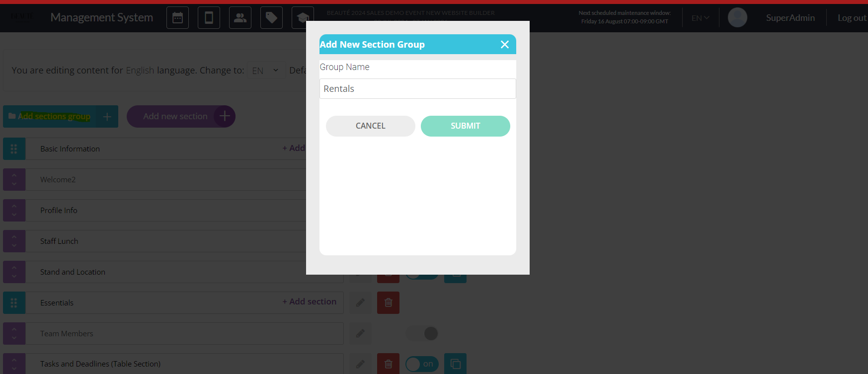The image size is (868, 374).
Task: Click the tag icon in top navigation
Action: (271, 18)
